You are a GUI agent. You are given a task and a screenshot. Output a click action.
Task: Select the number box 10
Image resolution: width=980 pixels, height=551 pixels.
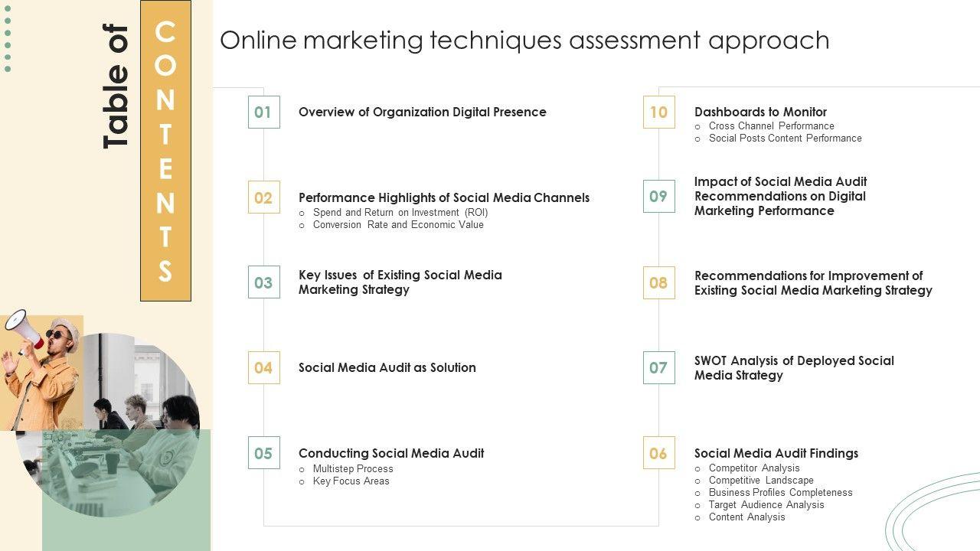658,112
